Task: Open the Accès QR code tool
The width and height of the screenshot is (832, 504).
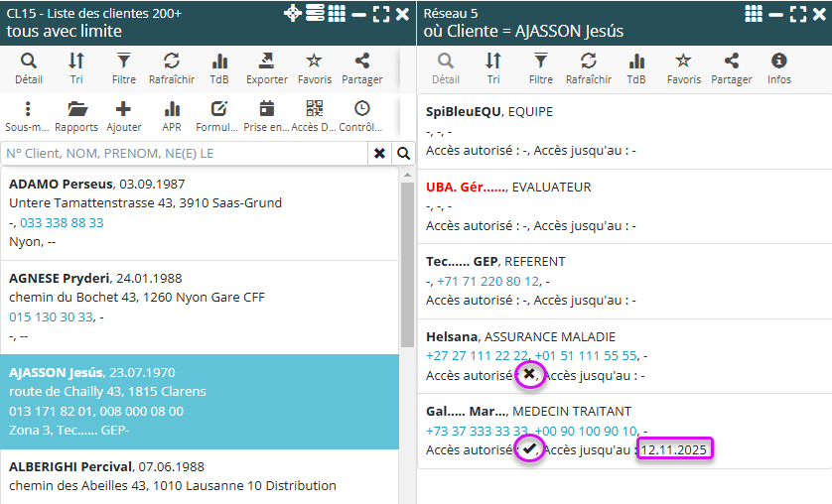Action: click(314, 116)
